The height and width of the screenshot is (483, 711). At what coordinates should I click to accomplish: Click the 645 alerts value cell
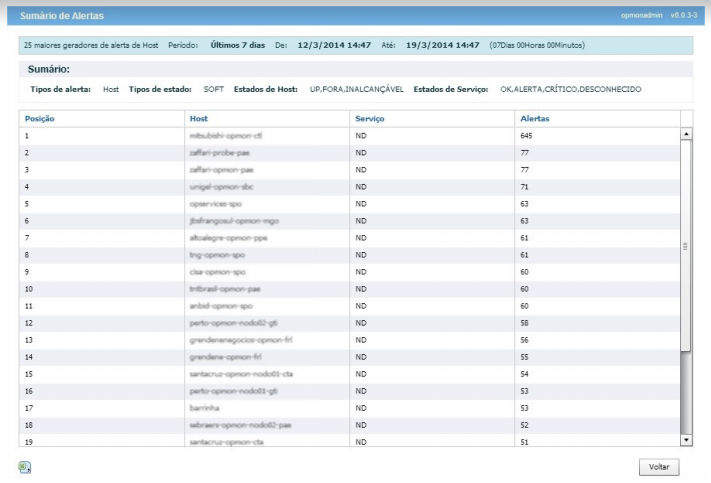click(x=528, y=134)
